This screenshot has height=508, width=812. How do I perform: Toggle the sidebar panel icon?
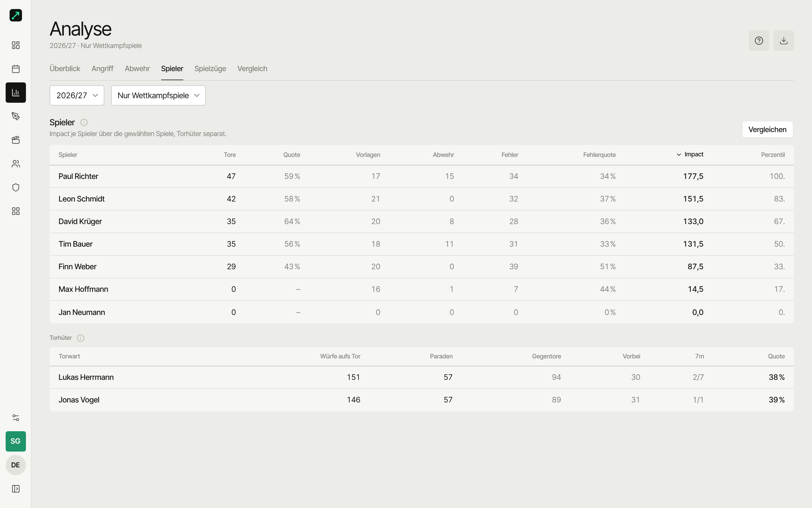click(x=16, y=489)
